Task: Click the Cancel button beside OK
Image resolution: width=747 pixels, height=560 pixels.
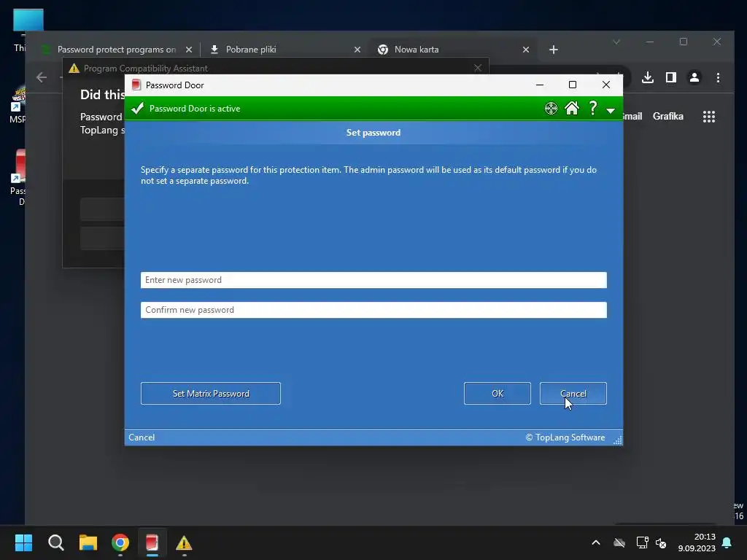Action: pyautogui.click(x=573, y=393)
